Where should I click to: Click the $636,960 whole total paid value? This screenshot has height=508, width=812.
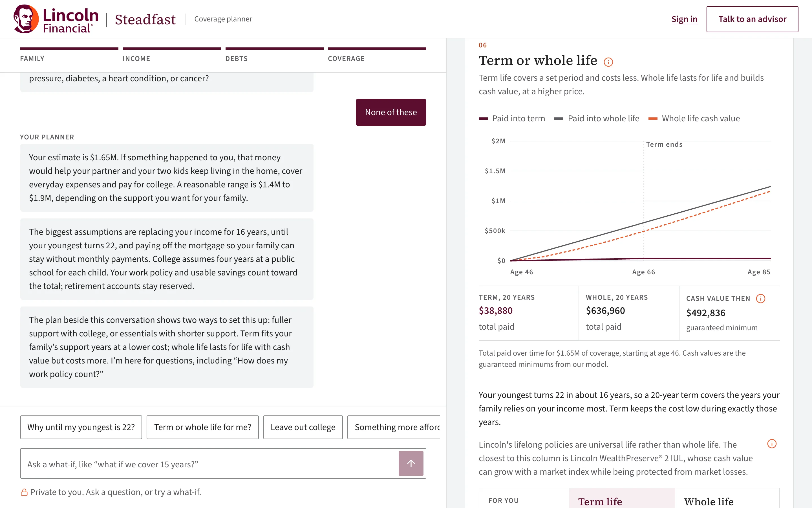pyautogui.click(x=605, y=310)
